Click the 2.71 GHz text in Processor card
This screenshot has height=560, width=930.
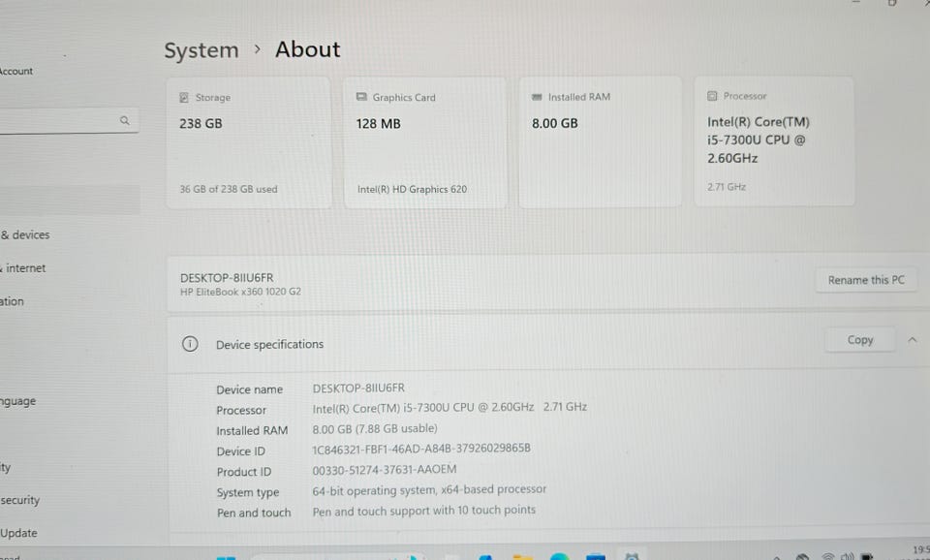726,187
